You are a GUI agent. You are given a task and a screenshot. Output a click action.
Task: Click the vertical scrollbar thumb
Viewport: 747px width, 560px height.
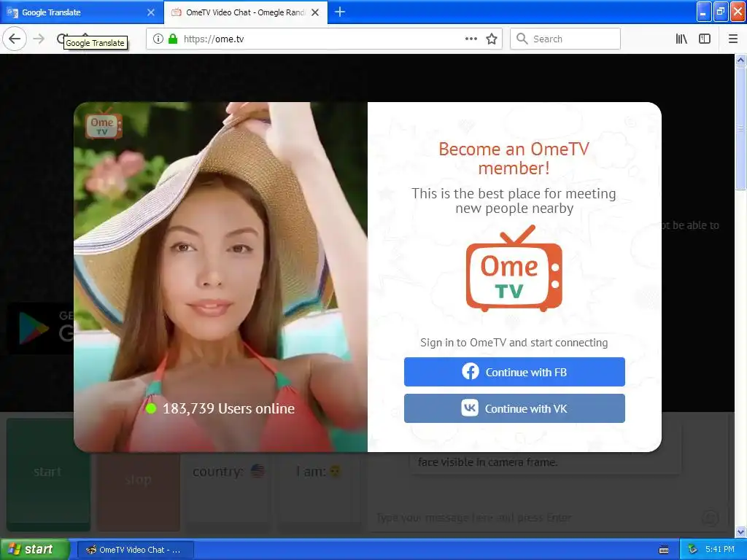coord(741,128)
